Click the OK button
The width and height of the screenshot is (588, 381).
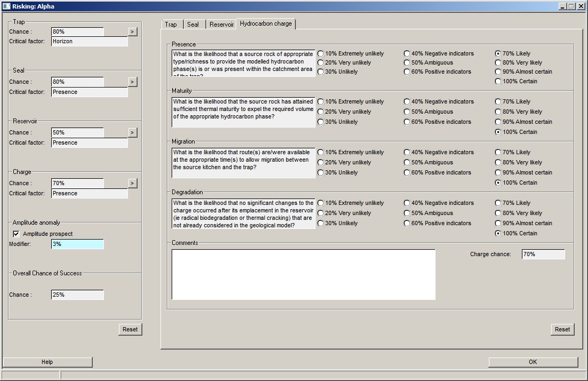[533, 362]
